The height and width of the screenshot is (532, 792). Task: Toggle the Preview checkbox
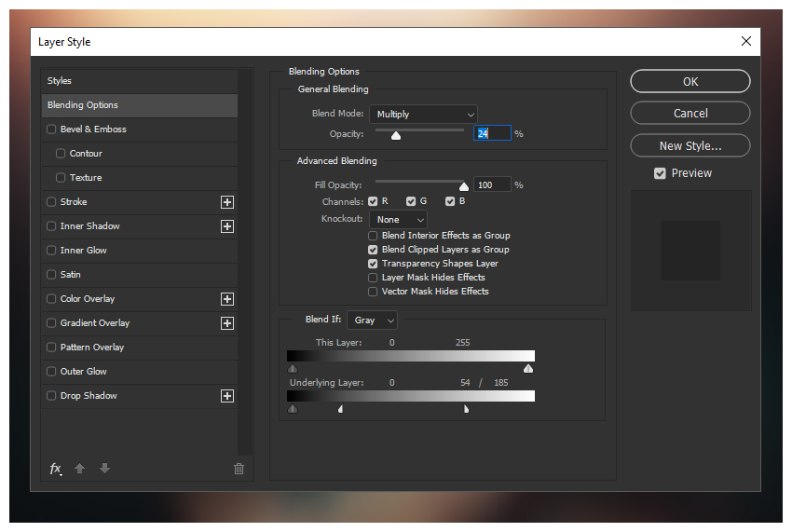tap(660, 173)
